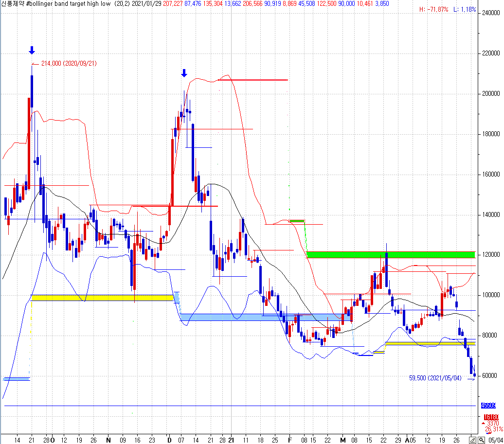
Task: Click the red 16180 price tag
Action: pos(491,417)
